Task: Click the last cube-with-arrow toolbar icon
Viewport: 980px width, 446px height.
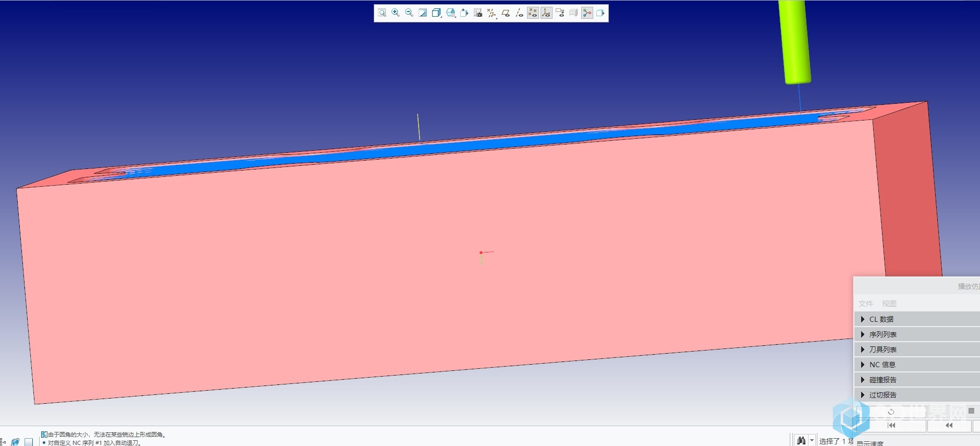Action: coord(601,13)
